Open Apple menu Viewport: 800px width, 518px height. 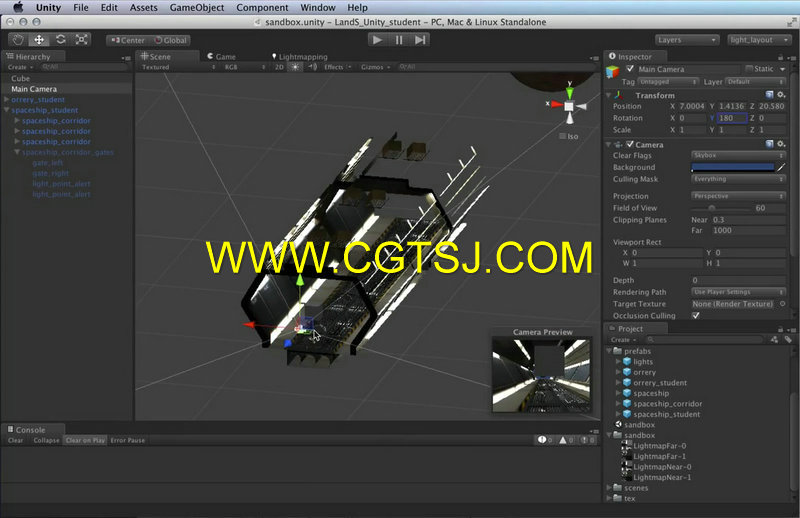pos(18,7)
